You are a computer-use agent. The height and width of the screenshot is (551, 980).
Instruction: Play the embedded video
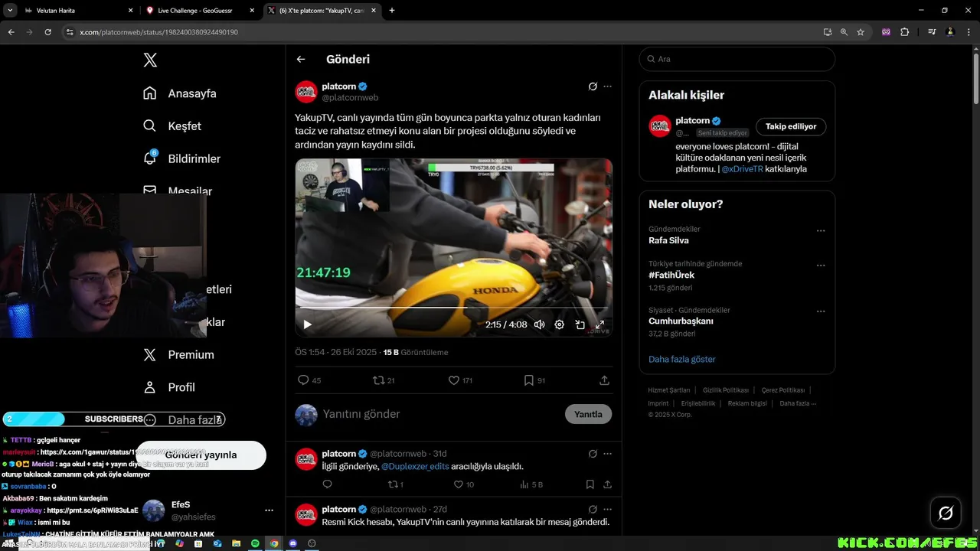(308, 324)
